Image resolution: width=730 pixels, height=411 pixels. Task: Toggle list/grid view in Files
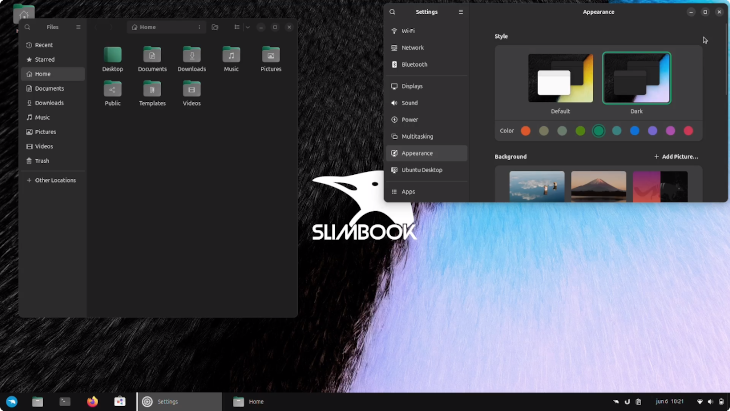tap(237, 27)
